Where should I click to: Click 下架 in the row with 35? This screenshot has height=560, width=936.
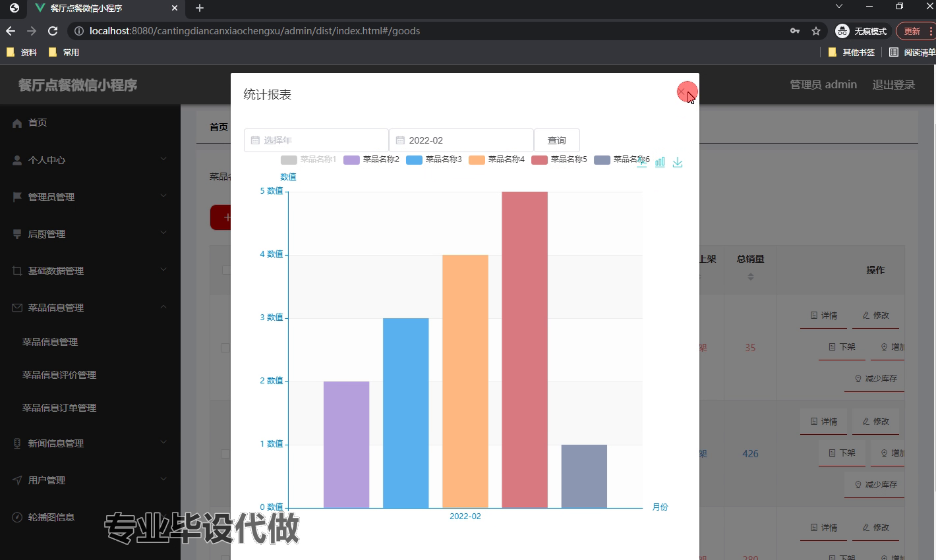(x=842, y=347)
